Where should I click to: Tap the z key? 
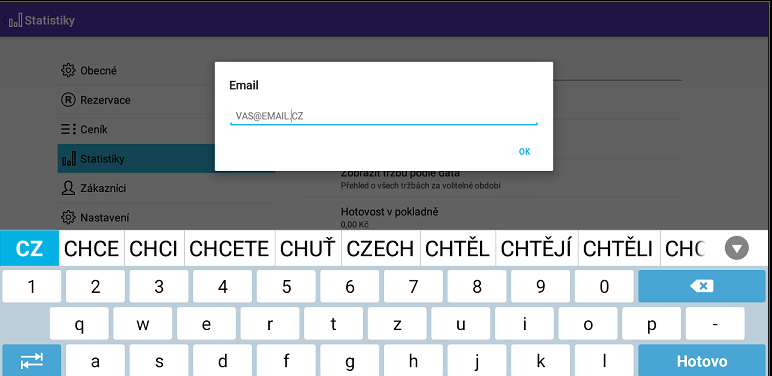coord(397,324)
